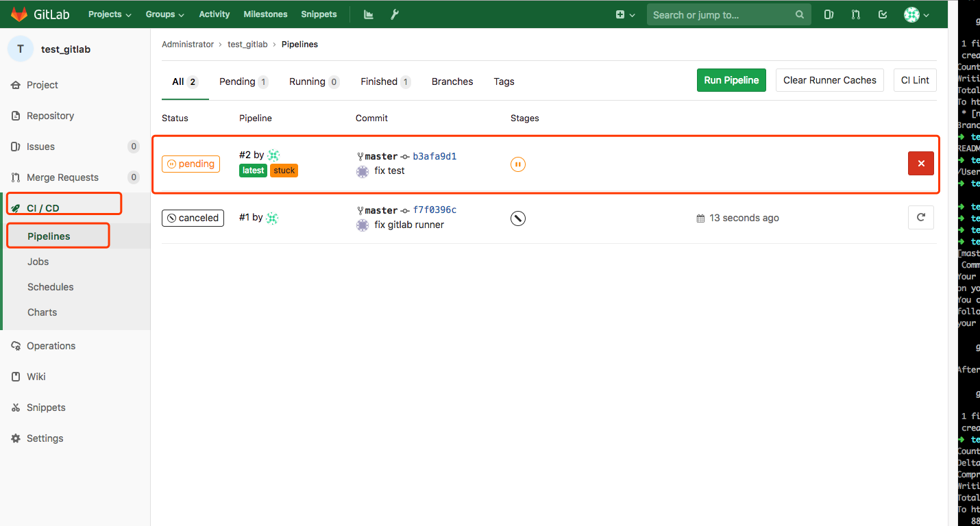Focus the Search or jump to field
Screen dimensions: 980x526
pyautogui.click(x=729, y=14)
